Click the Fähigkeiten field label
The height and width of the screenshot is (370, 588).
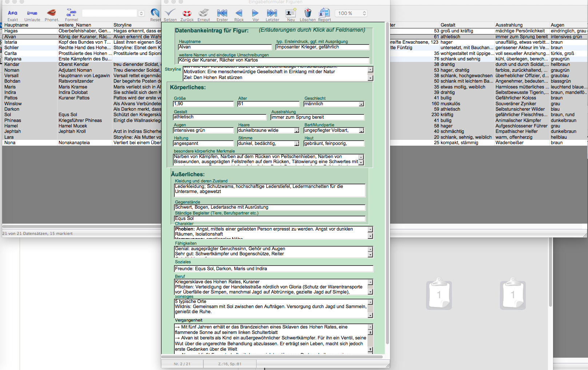click(186, 243)
